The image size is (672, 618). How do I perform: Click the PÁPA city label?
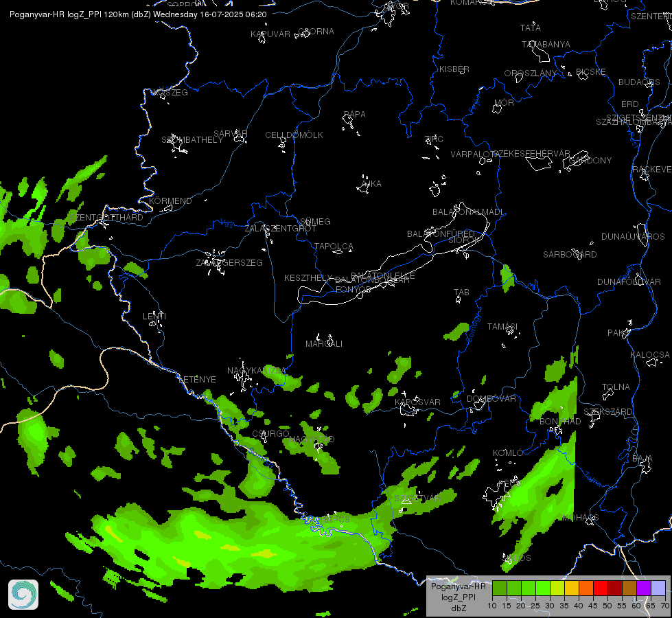[x=355, y=115]
